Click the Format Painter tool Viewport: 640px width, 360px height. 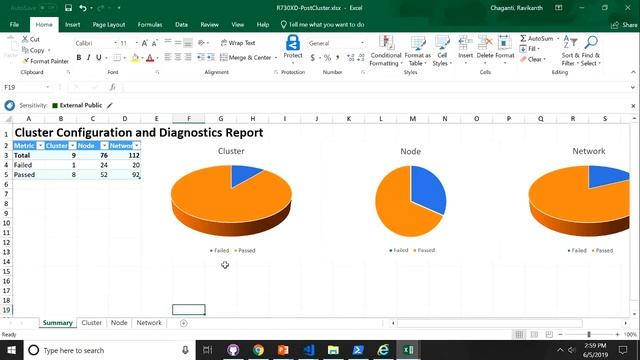pyautogui.click(x=45, y=61)
